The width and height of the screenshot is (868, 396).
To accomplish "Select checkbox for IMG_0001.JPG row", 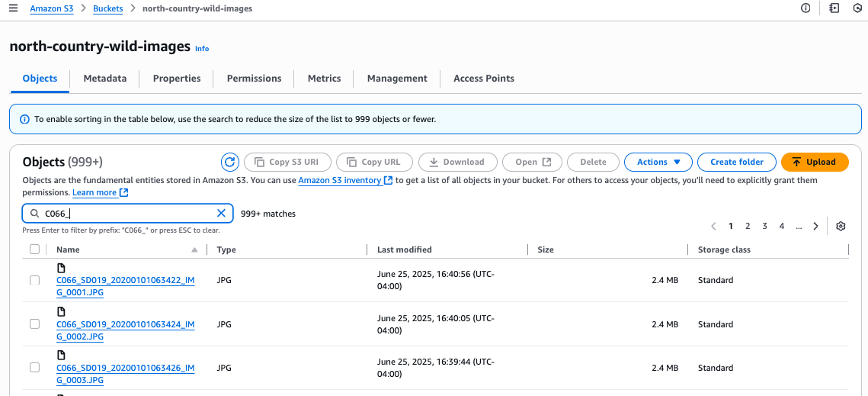I will click(x=34, y=280).
